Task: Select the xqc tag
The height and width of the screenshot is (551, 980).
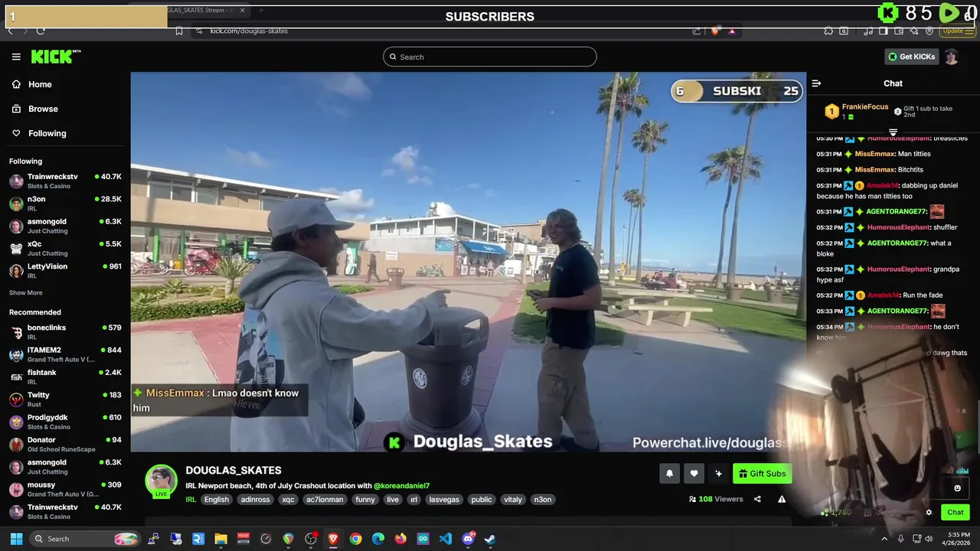Action: tap(288, 500)
